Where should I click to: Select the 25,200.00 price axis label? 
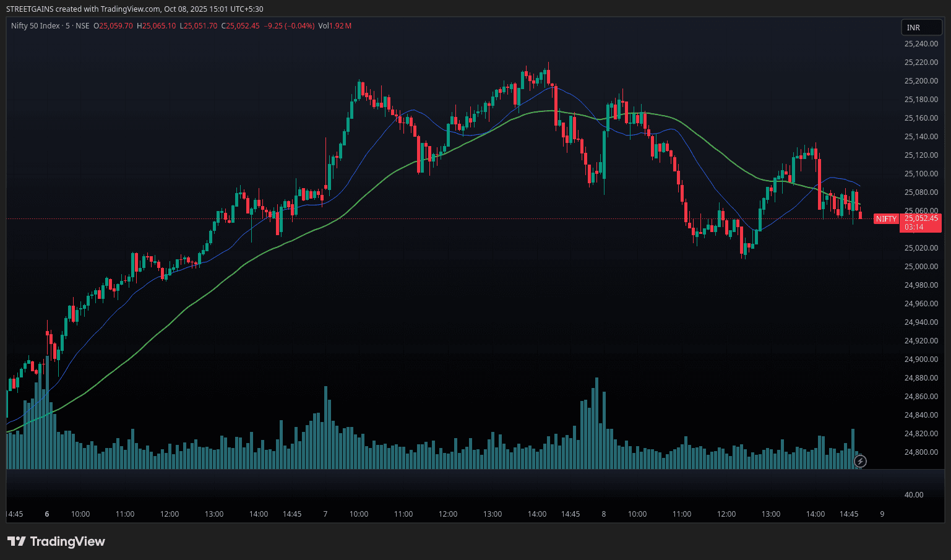point(921,81)
